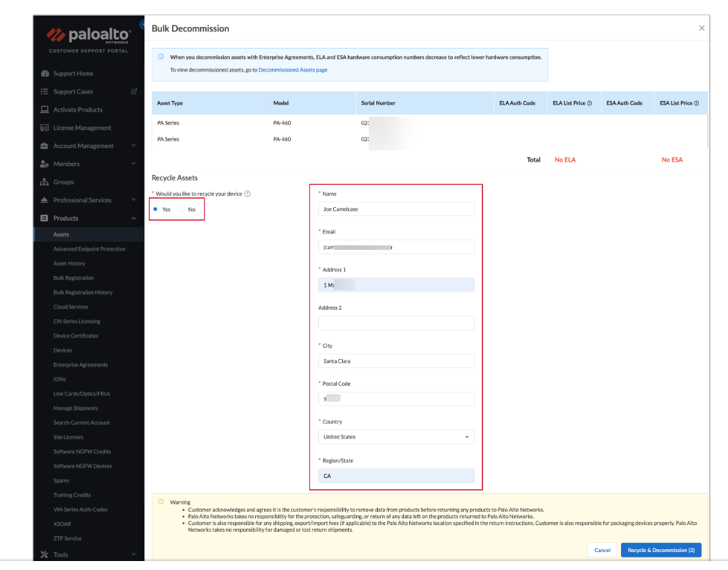The height and width of the screenshot is (570, 728).
Task: Open external link icon beside Support Cases
Action: click(x=134, y=91)
